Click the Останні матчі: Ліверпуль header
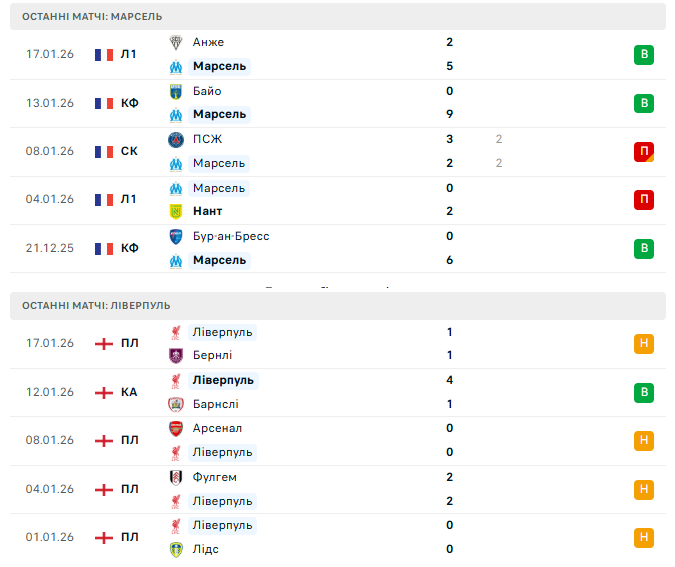 tap(96, 305)
